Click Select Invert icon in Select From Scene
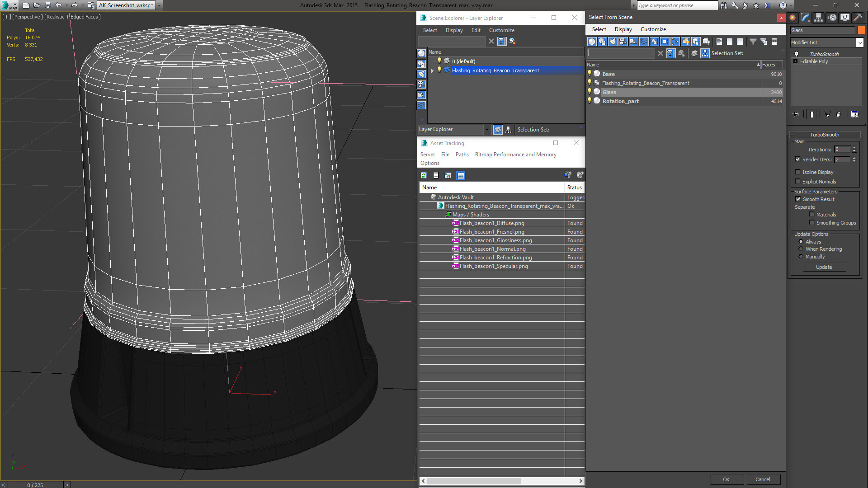Image resolution: width=868 pixels, height=488 pixels. (740, 42)
